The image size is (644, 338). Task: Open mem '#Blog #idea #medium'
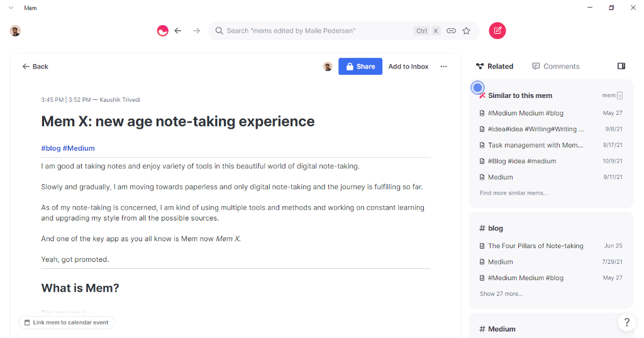pos(551,161)
